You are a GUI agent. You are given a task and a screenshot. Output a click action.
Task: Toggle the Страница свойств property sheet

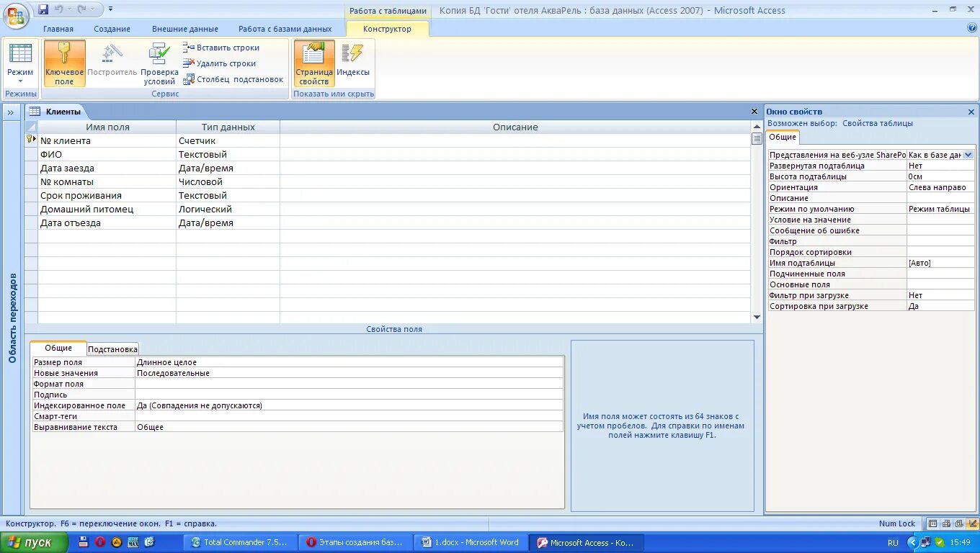pyautogui.click(x=314, y=63)
